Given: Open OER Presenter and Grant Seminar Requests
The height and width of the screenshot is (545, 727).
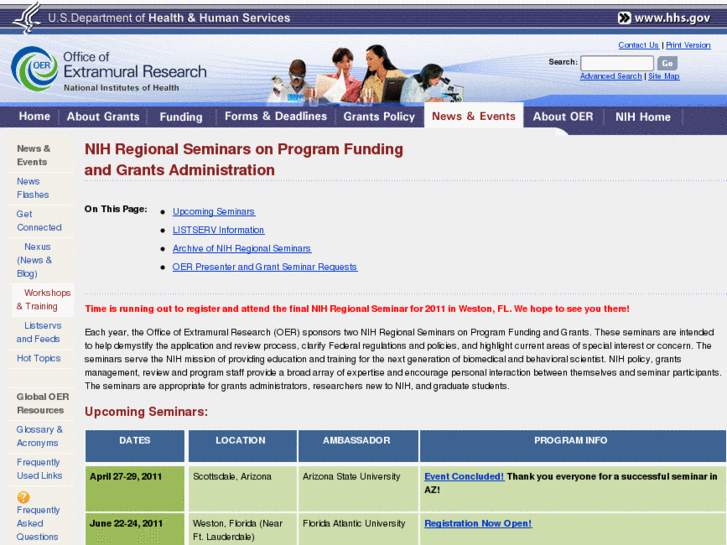Looking at the screenshot, I should (x=265, y=267).
